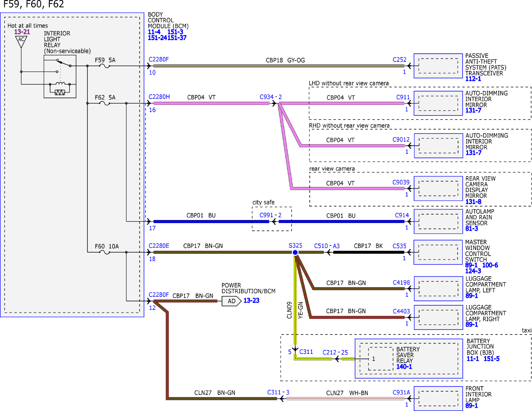Click connector label C934 - 2
Viewport: 532px width, 411px height.
pyautogui.click(x=271, y=97)
